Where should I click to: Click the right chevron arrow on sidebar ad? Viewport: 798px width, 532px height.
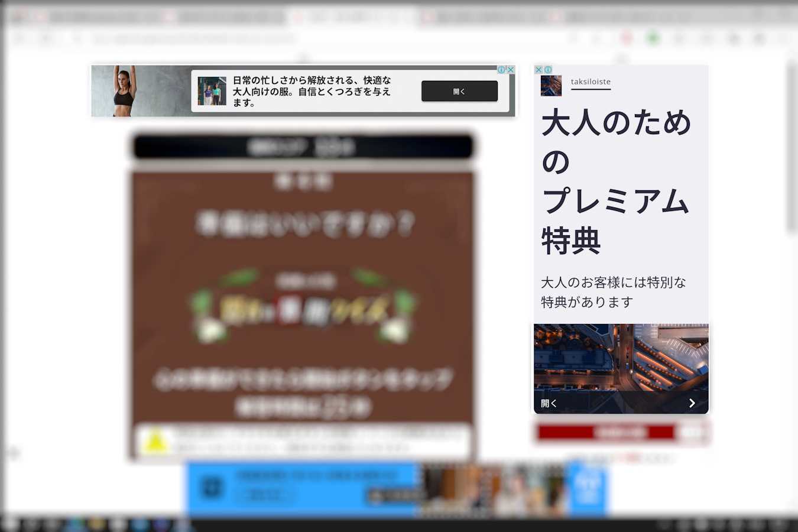(x=692, y=403)
